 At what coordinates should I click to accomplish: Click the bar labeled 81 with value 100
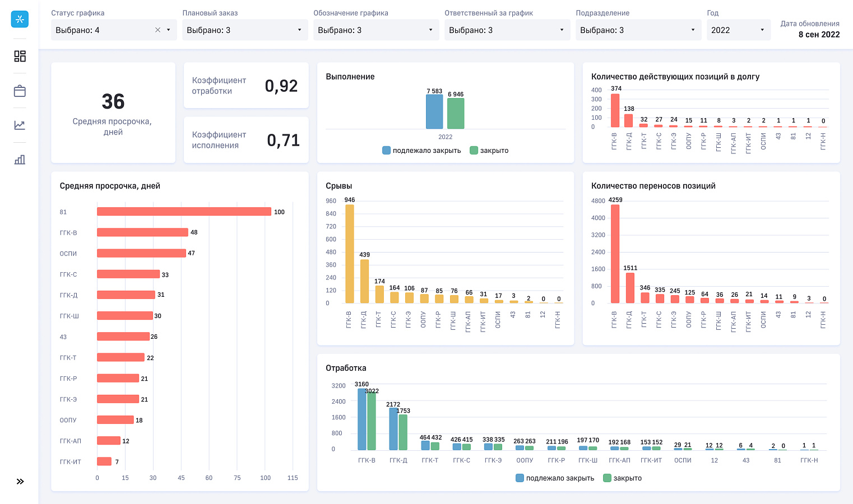(x=184, y=212)
